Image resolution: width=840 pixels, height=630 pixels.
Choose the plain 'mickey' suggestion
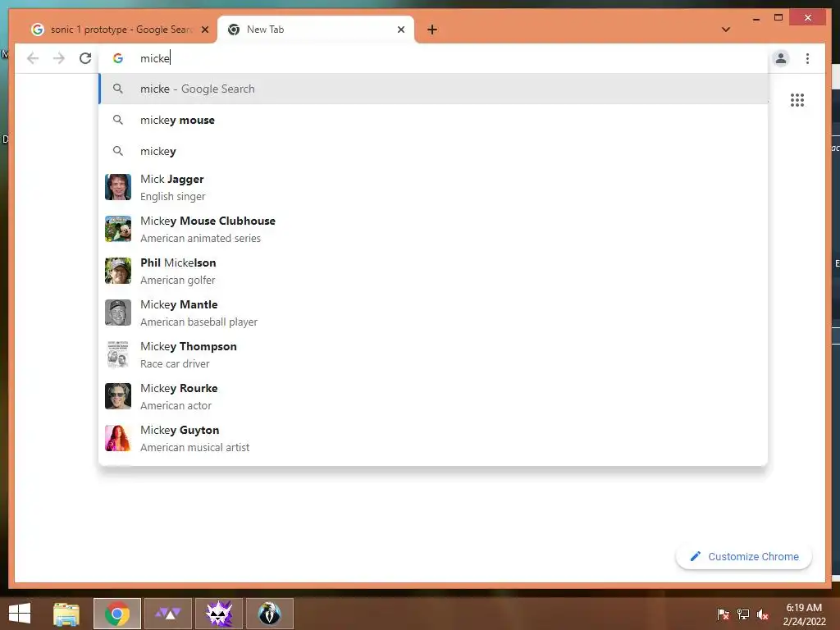pyautogui.click(x=433, y=151)
